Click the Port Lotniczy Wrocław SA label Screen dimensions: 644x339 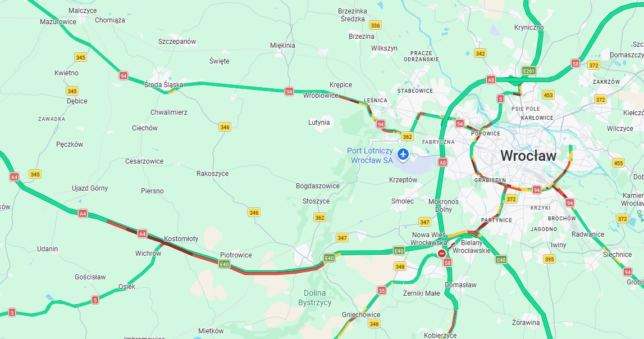tap(370, 156)
